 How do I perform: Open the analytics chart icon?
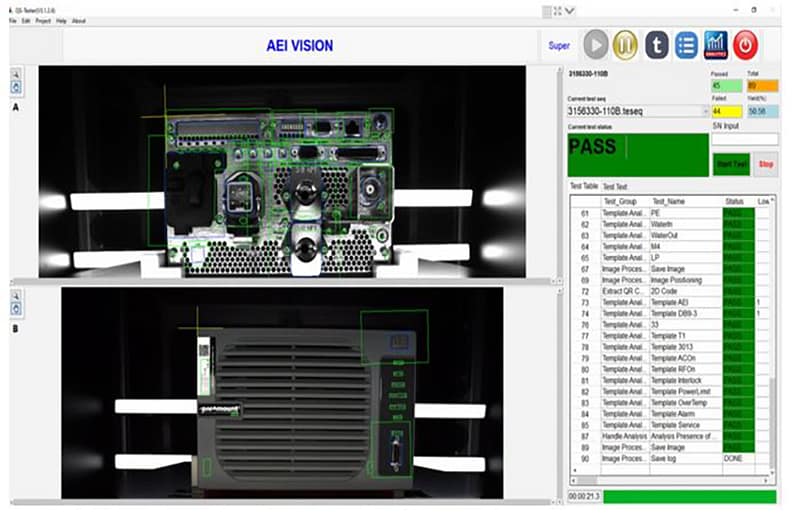715,45
